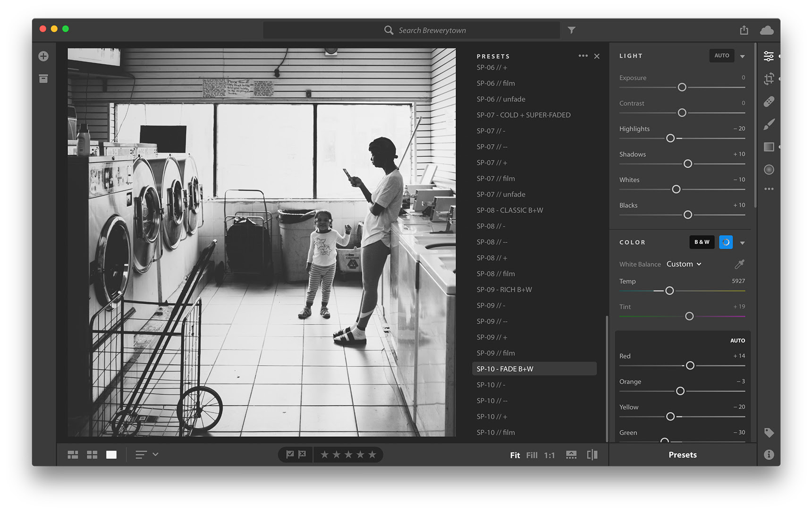Screen dimensions: 812x511
Task: Click the Red mixer slider handle
Action: point(690,366)
